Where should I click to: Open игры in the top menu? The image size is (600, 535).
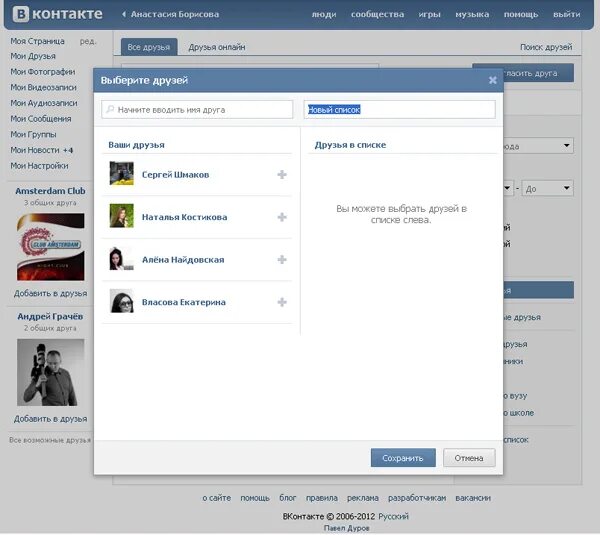coord(429,15)
